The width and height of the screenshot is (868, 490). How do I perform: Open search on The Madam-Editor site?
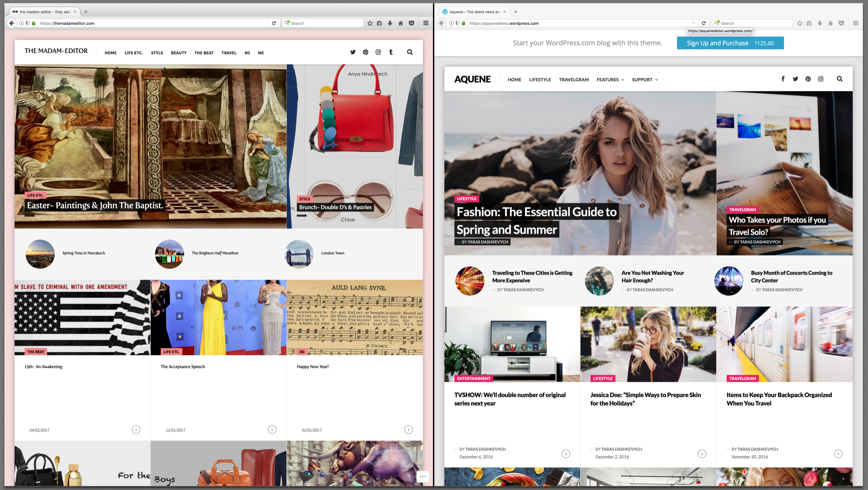coord(410,52)
